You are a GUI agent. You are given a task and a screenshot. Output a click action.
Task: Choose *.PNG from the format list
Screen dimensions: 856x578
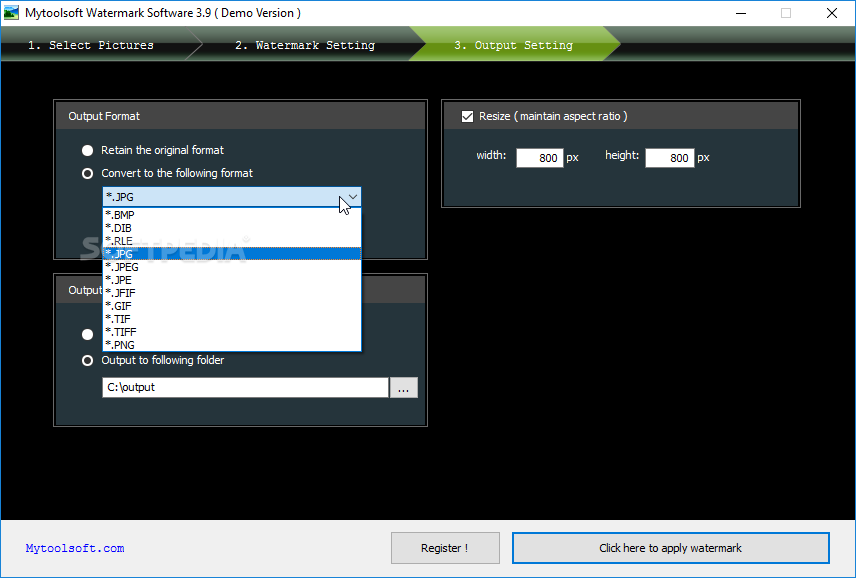point(232,345)
